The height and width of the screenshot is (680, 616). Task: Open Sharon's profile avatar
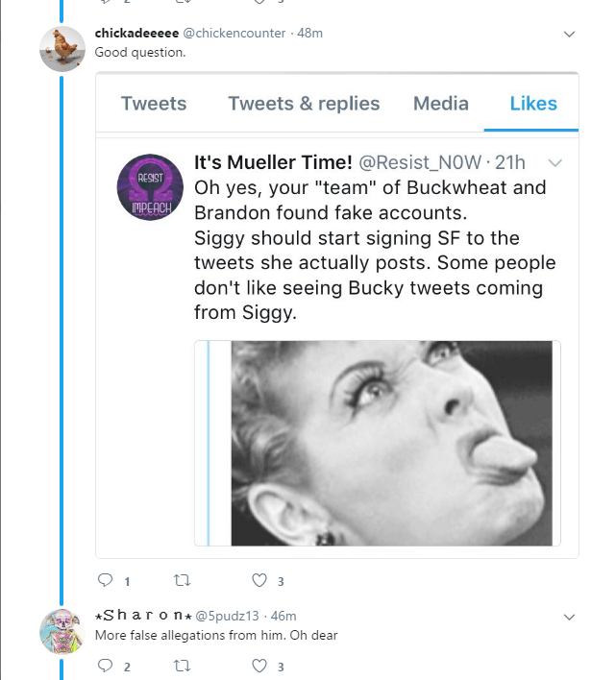pos(62,630)
